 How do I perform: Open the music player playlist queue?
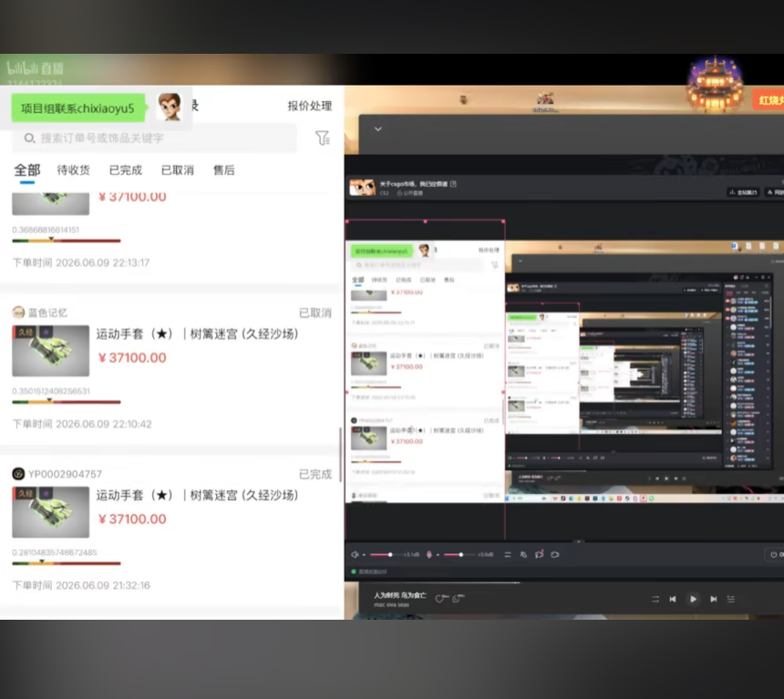[730, 599]
